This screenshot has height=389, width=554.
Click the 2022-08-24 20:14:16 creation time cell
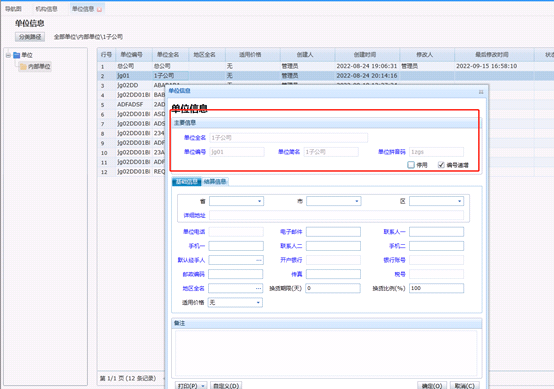point(367,76)
